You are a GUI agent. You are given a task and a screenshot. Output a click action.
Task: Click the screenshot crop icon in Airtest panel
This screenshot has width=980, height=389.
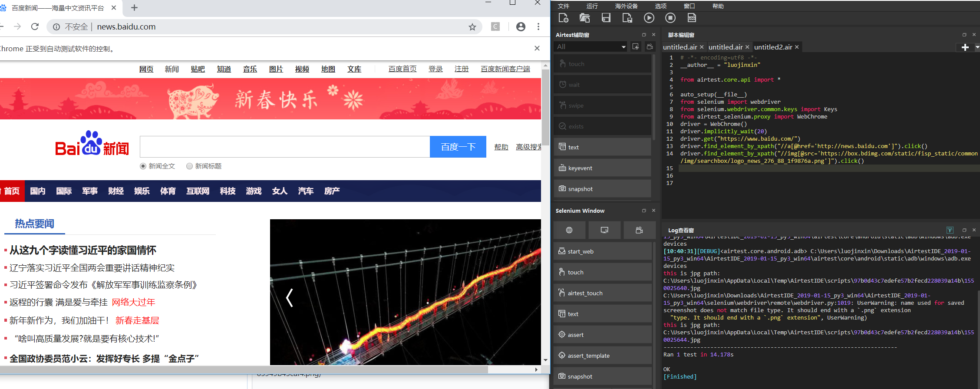coord(636,46)
